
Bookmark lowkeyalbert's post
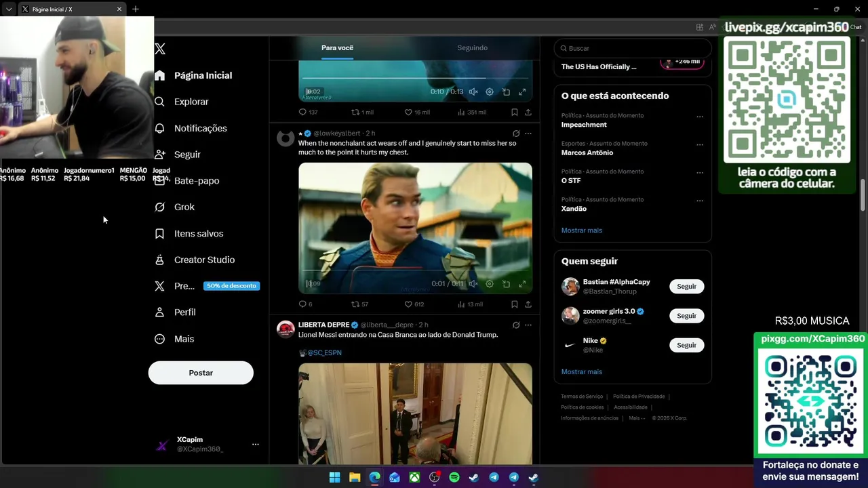pyautogui.click(x=514, y=304)
